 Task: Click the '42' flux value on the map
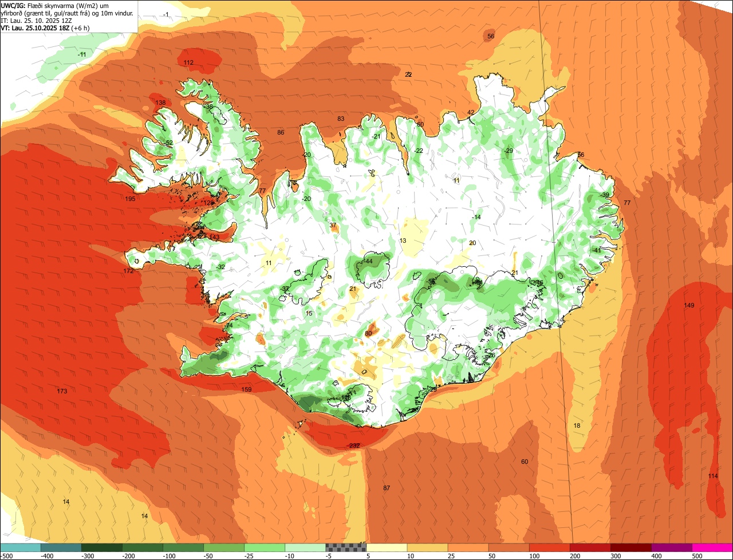click(471, 112)
